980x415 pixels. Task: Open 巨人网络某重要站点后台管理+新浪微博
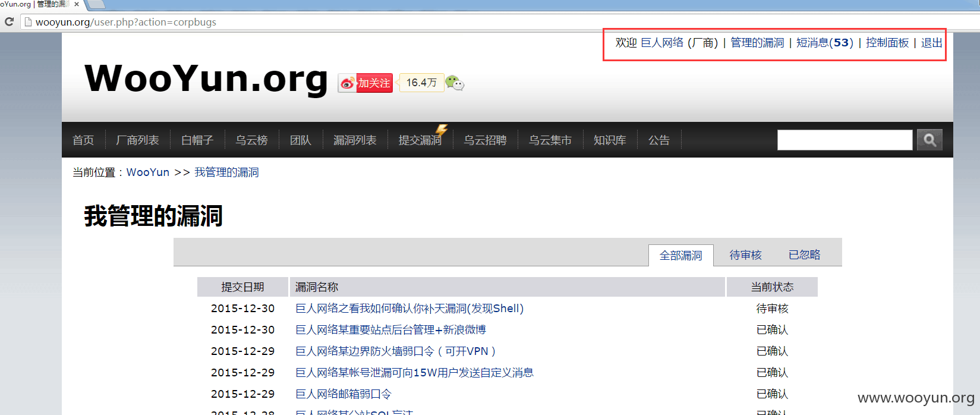(x=390, y=330)
